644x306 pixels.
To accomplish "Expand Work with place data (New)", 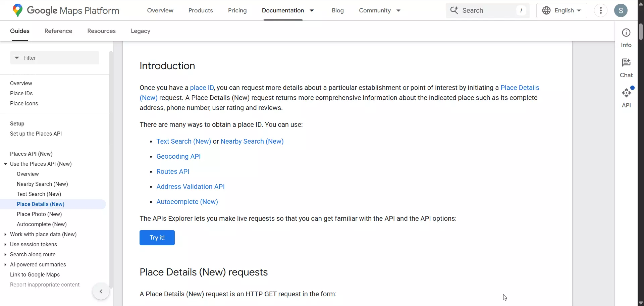I will point(5,235).
